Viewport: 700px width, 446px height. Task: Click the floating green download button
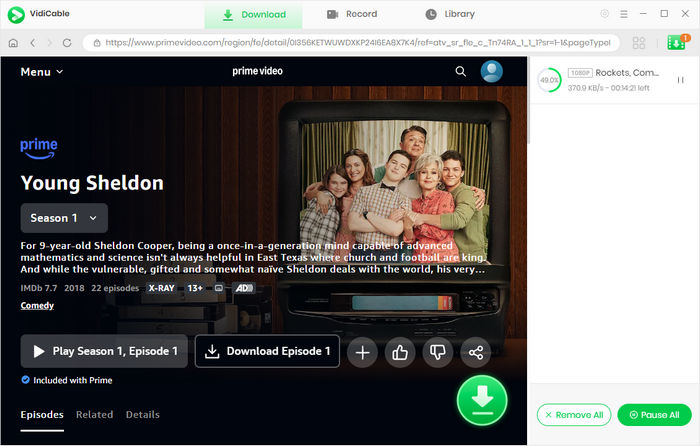pos(482,400)
